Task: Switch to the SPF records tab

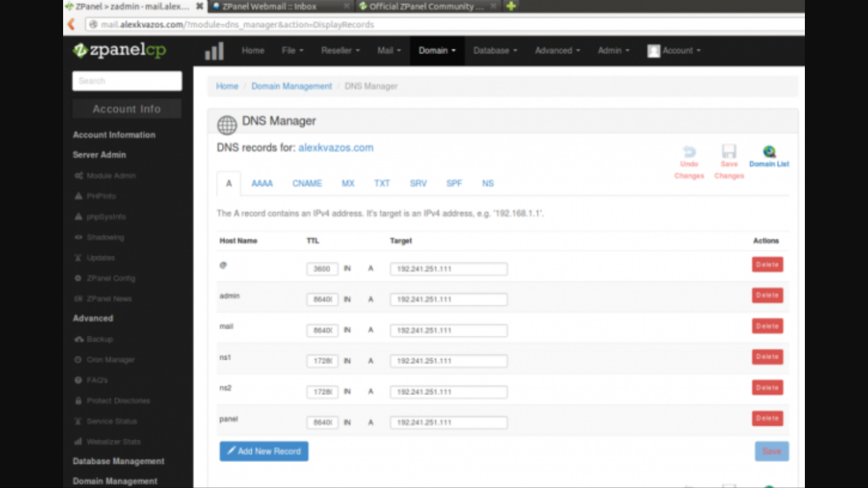Action: click(454, 183)
